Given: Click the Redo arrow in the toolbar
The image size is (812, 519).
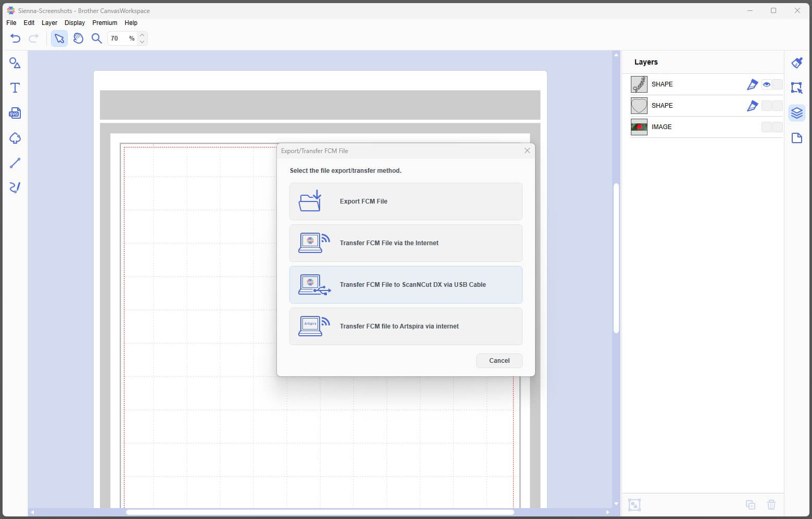Looking at the screenshot, I should (34, 38).
